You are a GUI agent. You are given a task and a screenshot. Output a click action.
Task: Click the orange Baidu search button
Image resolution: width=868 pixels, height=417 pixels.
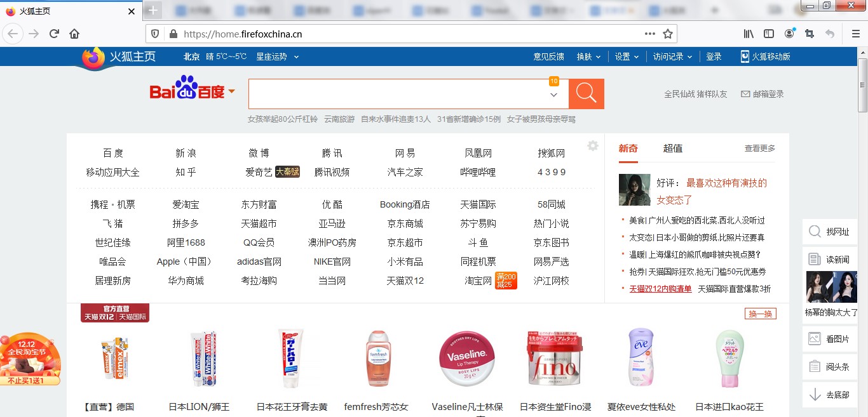pyautogui.click(x=586, y=94)
